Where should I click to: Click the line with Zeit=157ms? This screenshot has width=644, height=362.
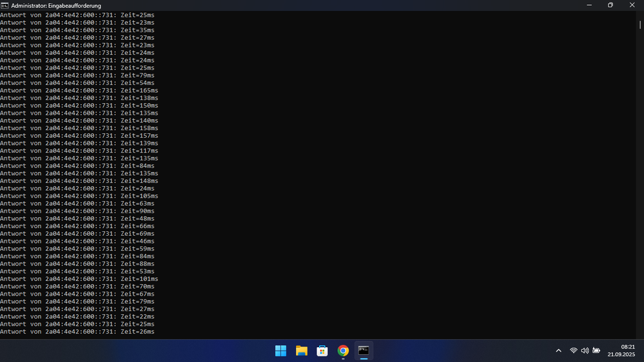click(79, 136)
